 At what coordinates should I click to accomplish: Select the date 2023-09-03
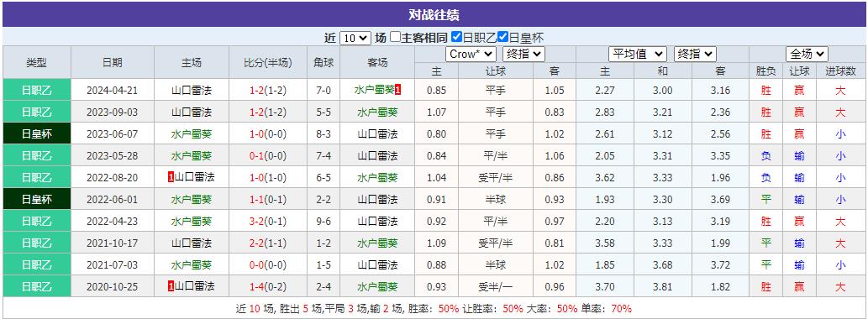pyautogui.click(x=113, y=112)
